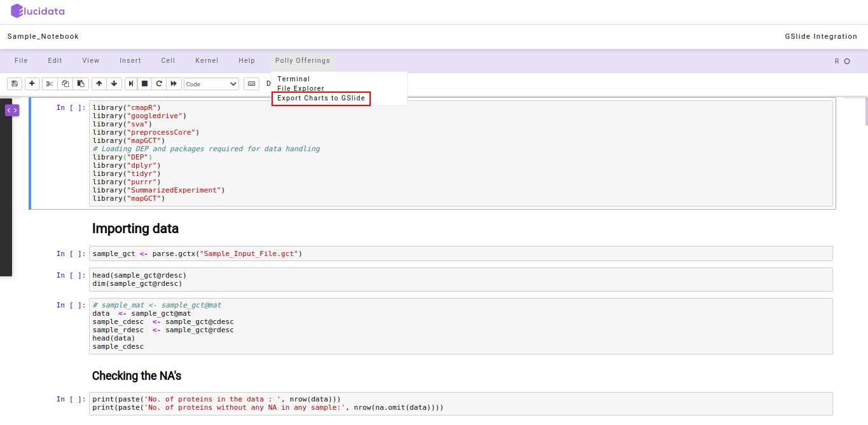Screen dimensions: 868x425
Task: Click the Elucidata logo
Action: pyautogui.click(x=37, y=11)
